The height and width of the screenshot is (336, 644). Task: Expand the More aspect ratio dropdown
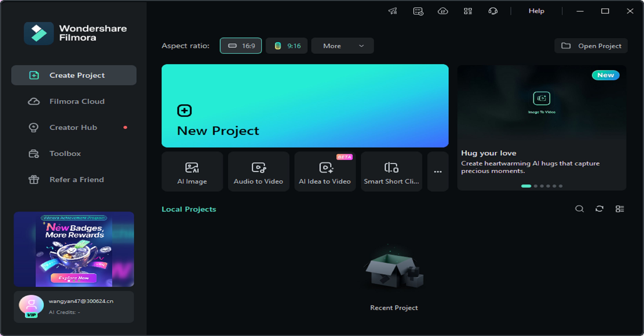point(343,46)
